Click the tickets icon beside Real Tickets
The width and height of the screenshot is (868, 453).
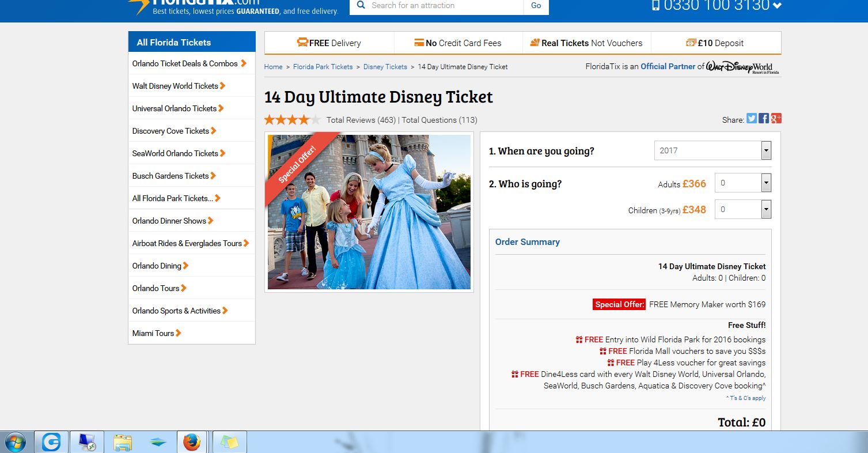coord(535,43)
